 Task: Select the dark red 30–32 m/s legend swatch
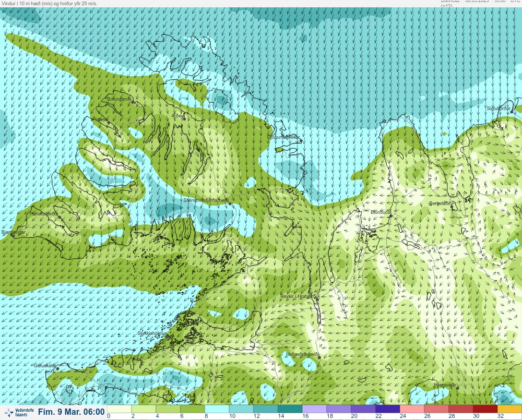[x=485, y=409]
